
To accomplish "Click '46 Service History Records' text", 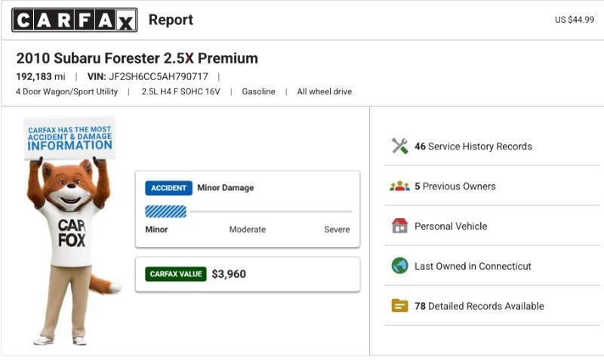I will pos(473,147).
